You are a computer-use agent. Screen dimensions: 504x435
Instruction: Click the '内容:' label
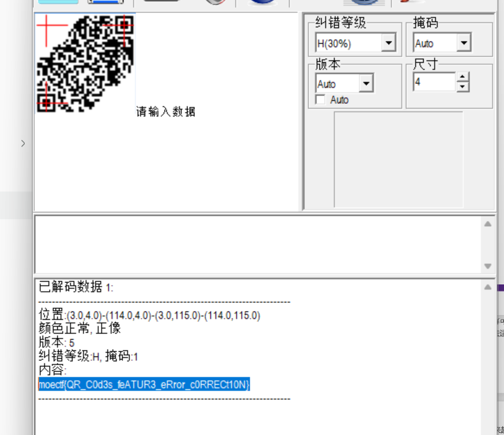(52, 370)
